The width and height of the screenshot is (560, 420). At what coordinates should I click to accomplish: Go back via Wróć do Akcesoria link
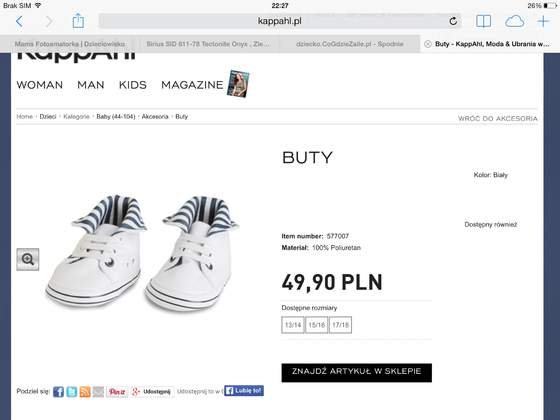(498, 118)
